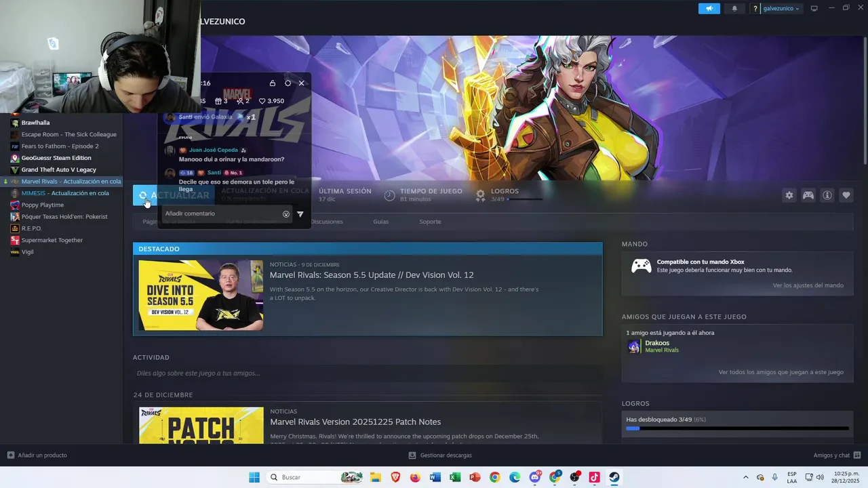This screenshot has width=868, height=488.
Task: Click the activity post input field
Action: 368,373
